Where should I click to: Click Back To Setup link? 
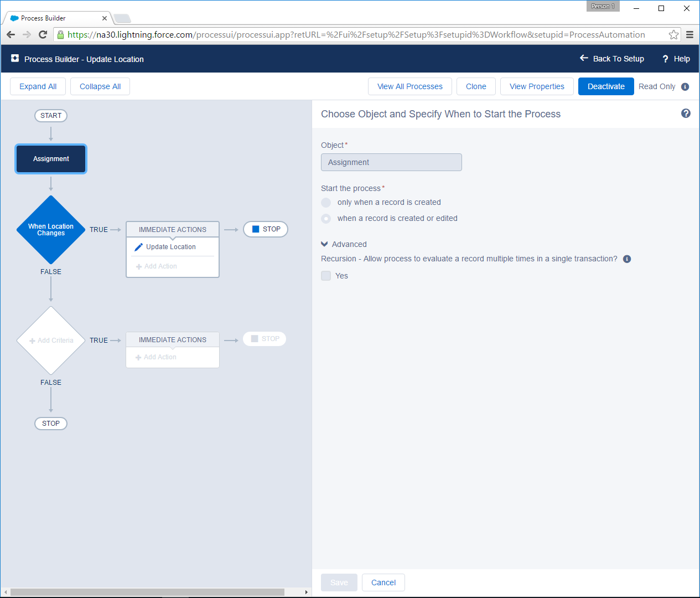tap(618, 59)
